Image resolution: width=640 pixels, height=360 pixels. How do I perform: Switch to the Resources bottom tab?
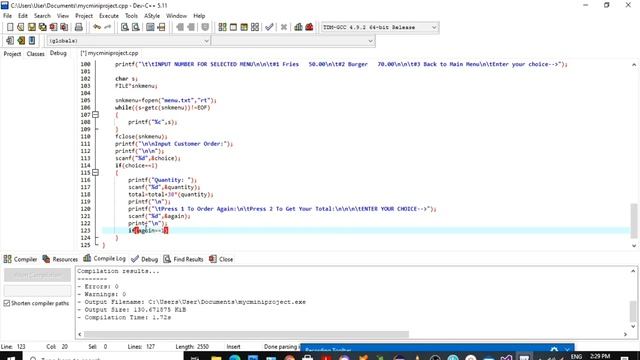tap(60, 259)
